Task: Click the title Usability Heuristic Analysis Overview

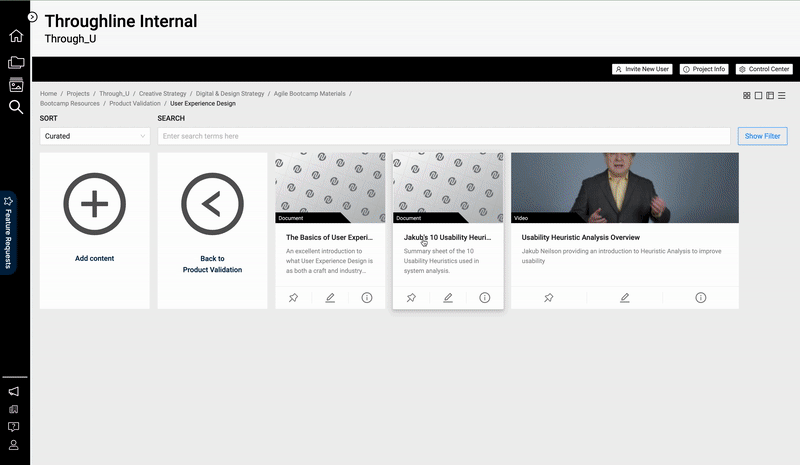Action: [x=581, y=237]
